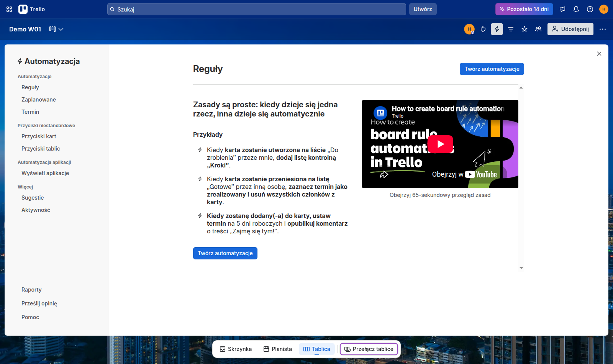Open video on YouTube link
Screen dimensions: 613x364
click(464, 174)
